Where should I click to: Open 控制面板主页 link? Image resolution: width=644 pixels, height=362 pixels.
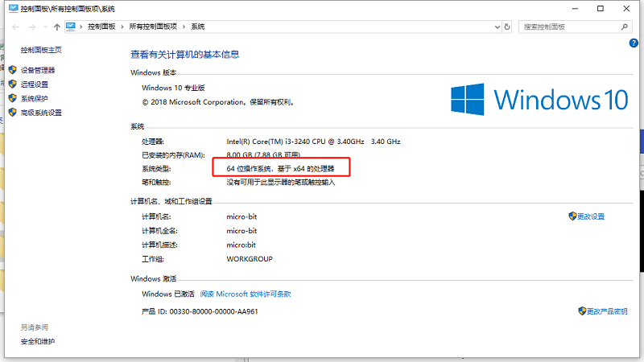41,50
